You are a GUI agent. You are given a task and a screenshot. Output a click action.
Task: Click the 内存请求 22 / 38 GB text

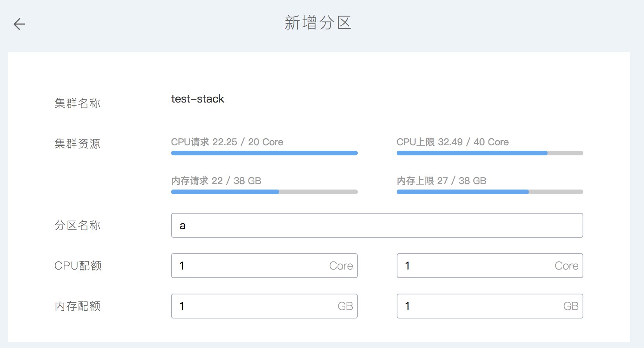216,181
